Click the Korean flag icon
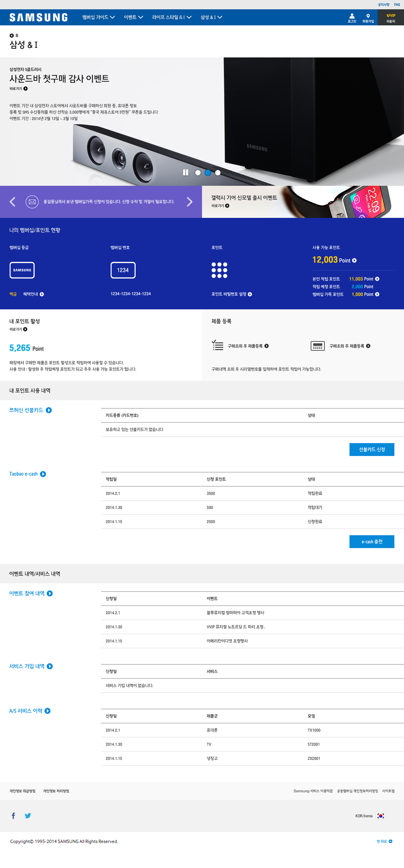This screenshot has height=868, width=404. (x=381, y=816)
